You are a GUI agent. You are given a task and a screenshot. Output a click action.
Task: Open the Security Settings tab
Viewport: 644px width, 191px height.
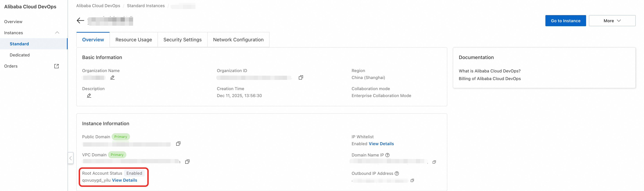182,40
